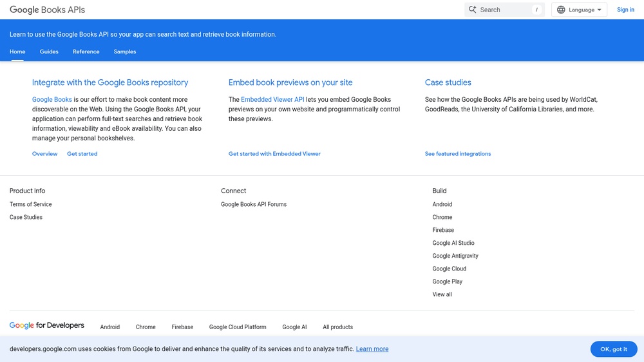This screenshot has width=644, height=362.
Task: Click the Get started link
Action: [x=82, y=154]
